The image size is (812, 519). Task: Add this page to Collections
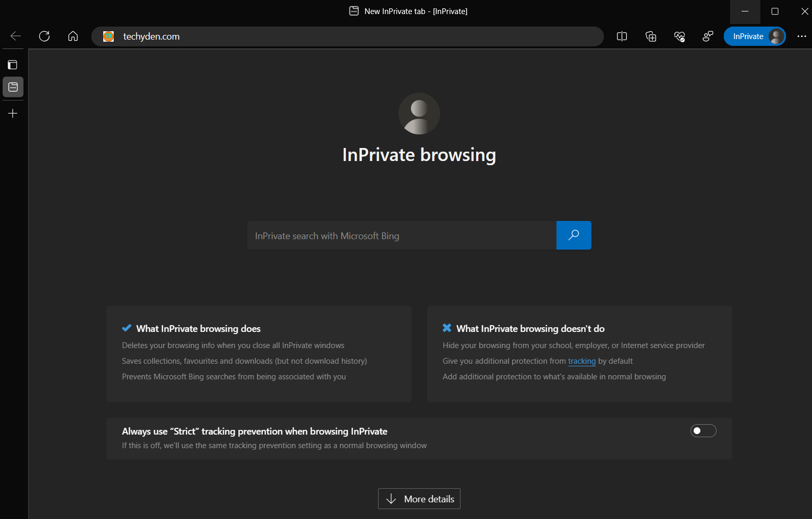tap(650, 36)
